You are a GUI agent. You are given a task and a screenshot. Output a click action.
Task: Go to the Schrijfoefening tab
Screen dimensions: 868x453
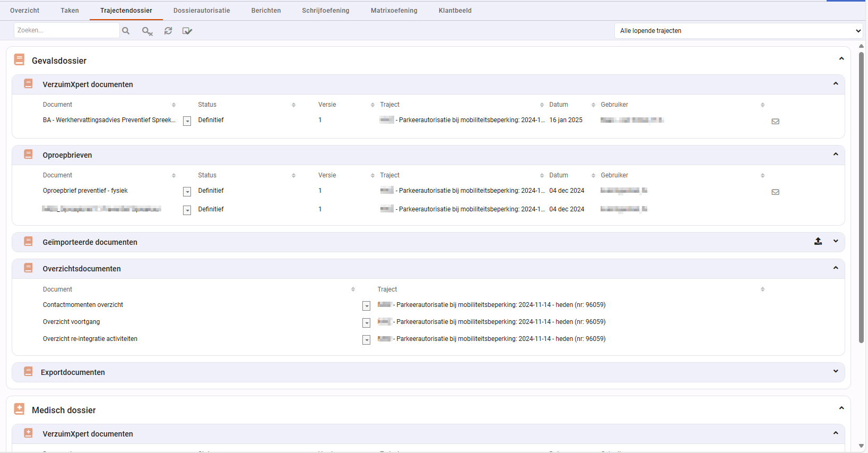click(x=326, y=11)
